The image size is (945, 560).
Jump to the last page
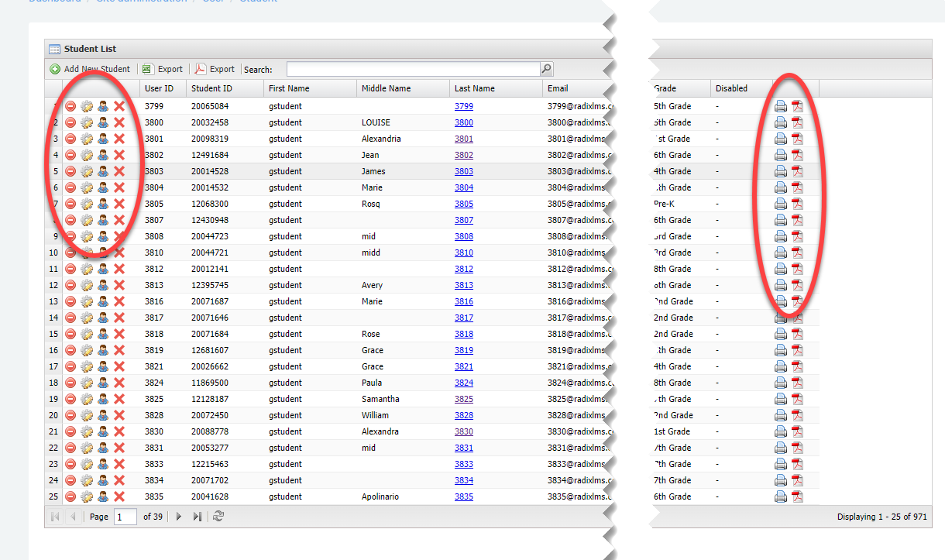198,517
